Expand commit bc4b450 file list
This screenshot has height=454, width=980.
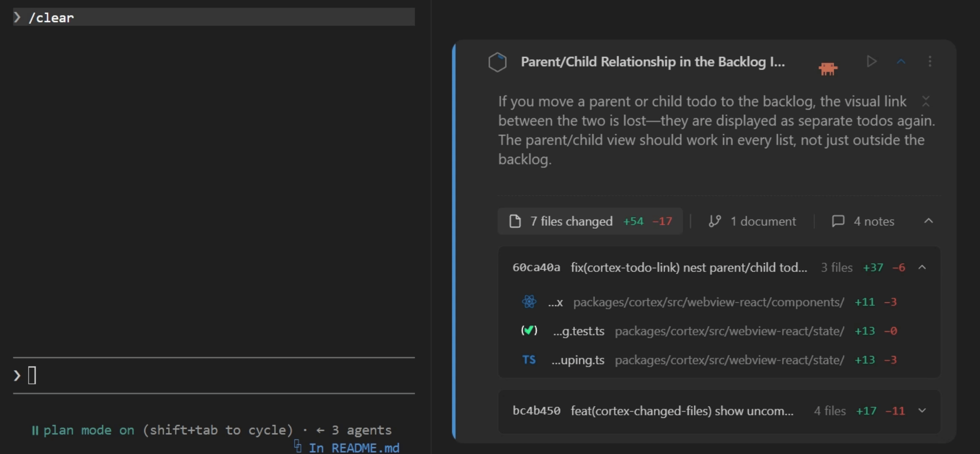click(922, 411)
